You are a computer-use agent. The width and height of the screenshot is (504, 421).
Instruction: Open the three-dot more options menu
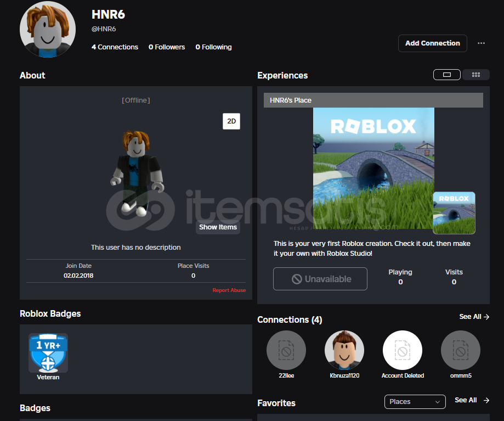coord(481,43)
